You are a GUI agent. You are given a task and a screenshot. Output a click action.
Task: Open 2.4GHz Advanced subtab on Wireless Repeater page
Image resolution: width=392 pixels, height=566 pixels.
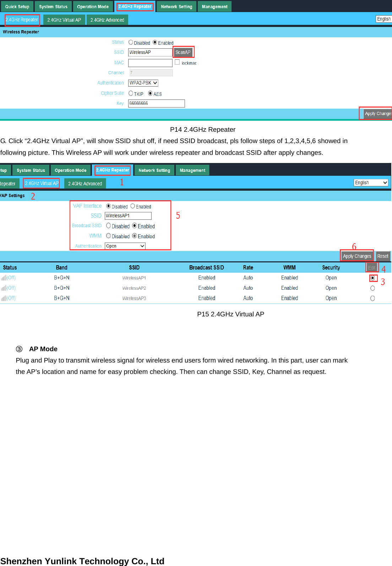point(107,20)
